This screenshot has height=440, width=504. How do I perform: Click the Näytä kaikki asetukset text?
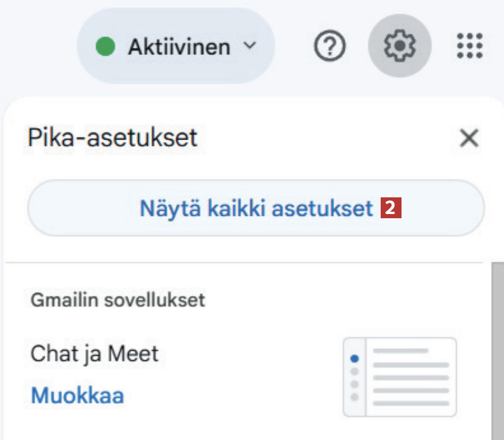pos(256,209)
